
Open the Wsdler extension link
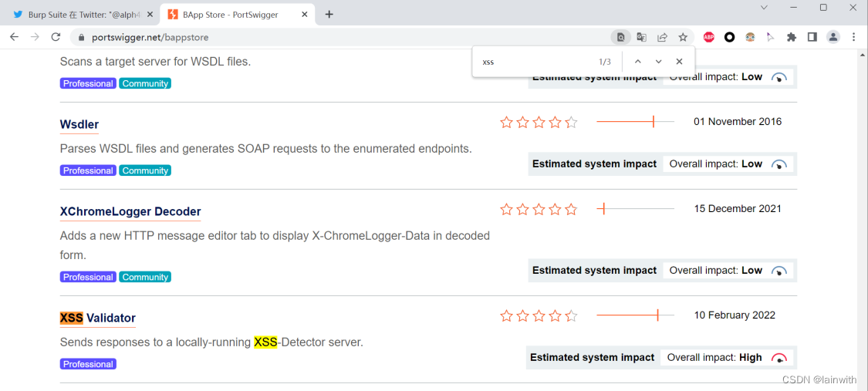pyautogui.click(x=79, y=124)
